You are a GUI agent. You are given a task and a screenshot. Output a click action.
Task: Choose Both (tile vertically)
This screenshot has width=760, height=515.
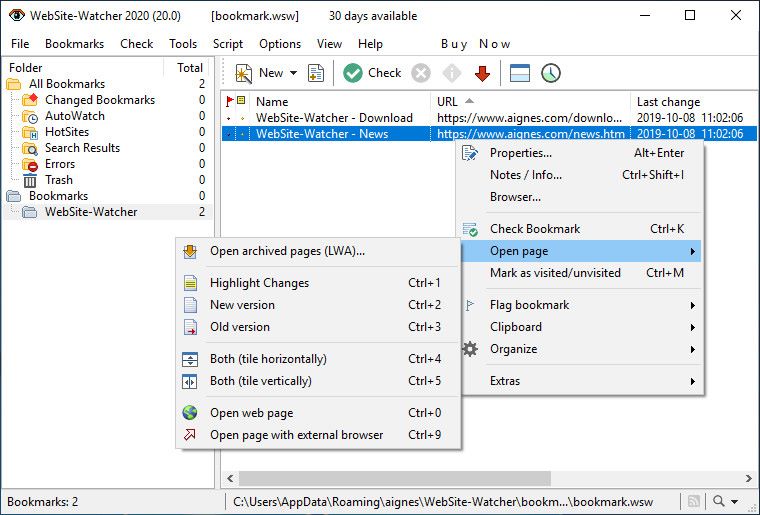318,381
